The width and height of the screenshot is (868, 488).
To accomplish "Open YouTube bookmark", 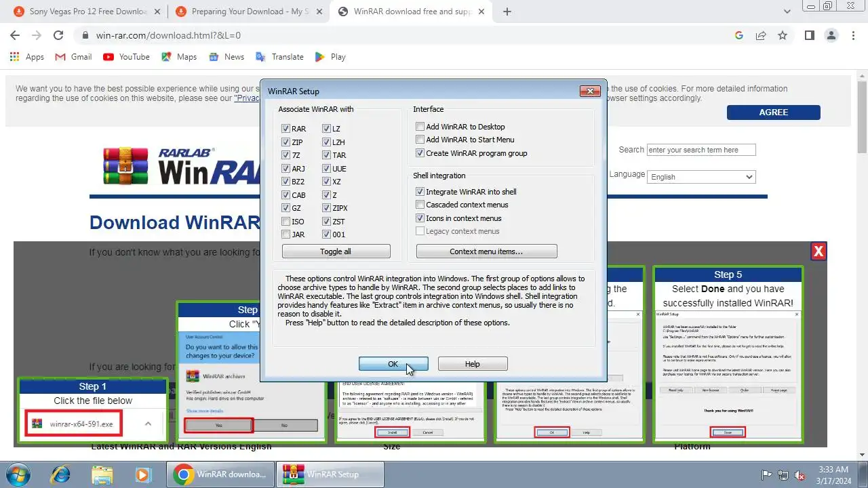I will tap(126, 57).
